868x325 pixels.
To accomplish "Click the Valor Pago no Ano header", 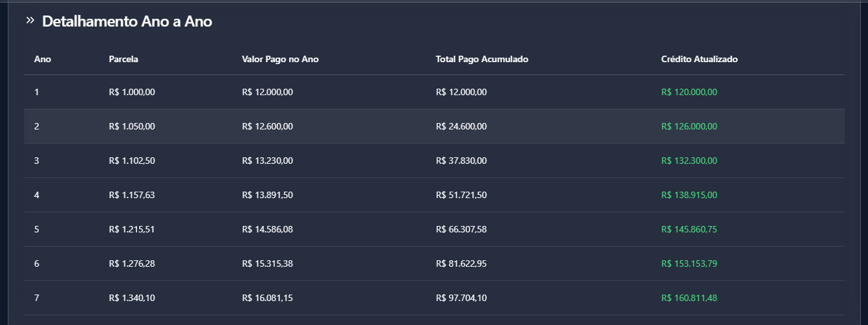I will pyautogui.click(x=280, y=59).
